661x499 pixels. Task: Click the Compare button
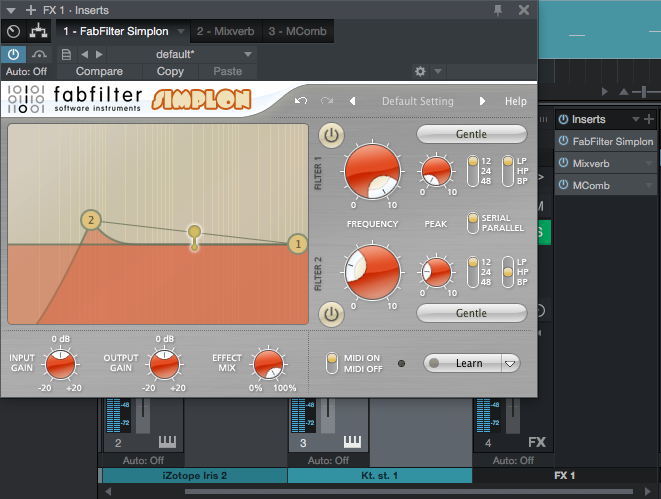(x=99, y=72)
